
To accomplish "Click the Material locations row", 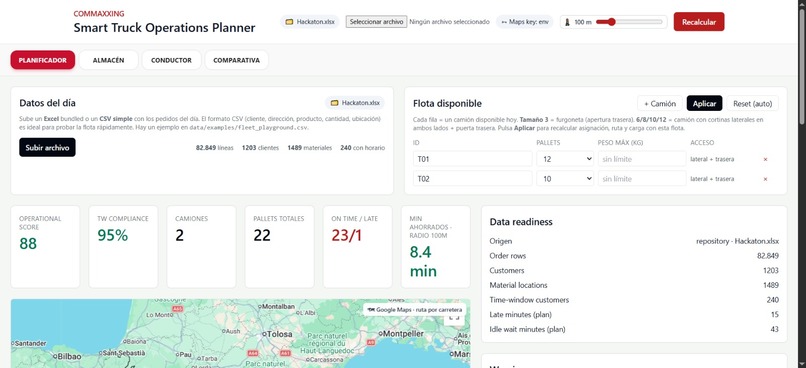I will point(634,285).
